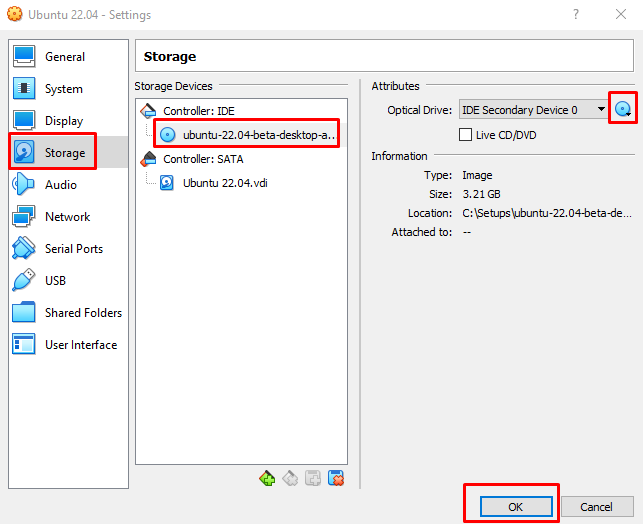This screenshot has width=643, height=524.
Task: Open the Shared Folders settings category
Action: pyautogui.click(x=68, y=312)
